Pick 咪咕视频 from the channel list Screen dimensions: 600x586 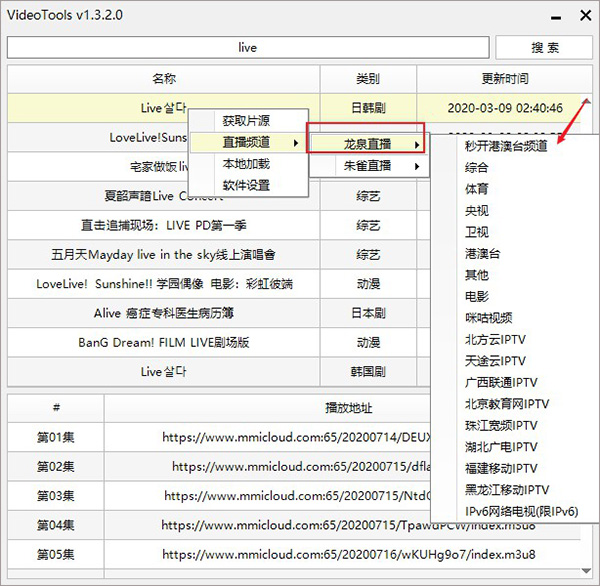coord(488,317)
